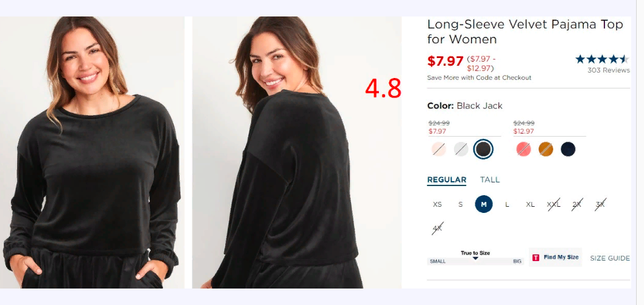Screen dimensions: 644x305
Task: Choose the light pink crossed-out color swatch
Action: pyautogui.click(x=439, y=149)
